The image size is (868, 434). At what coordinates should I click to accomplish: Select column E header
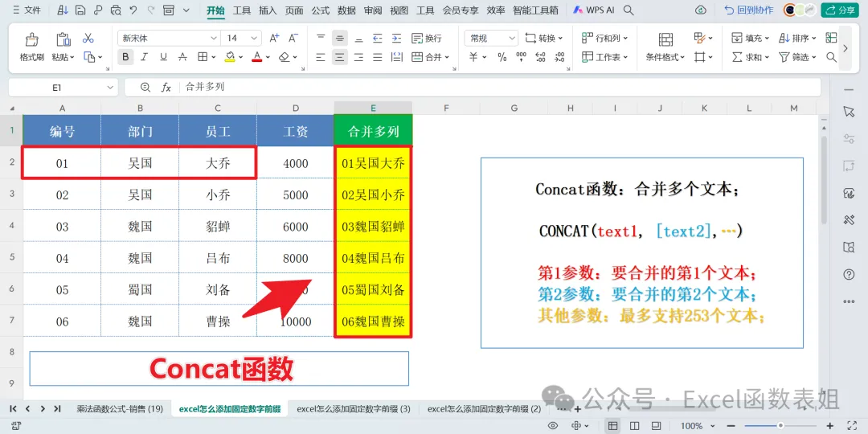[x=374, y=108]
